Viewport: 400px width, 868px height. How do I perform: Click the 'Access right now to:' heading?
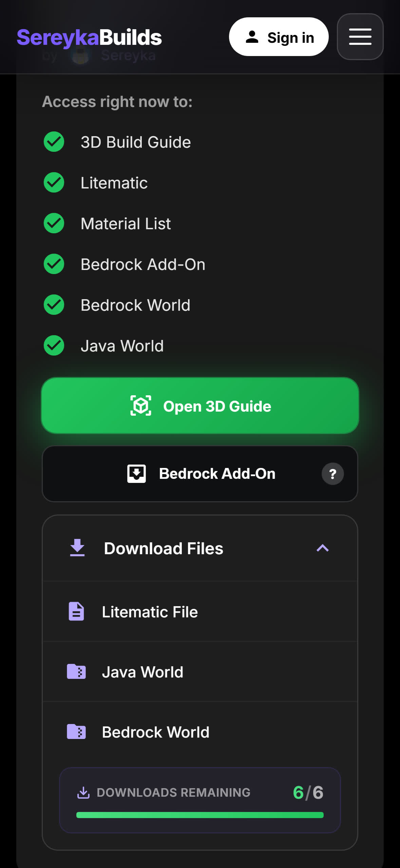pos(117,102)
